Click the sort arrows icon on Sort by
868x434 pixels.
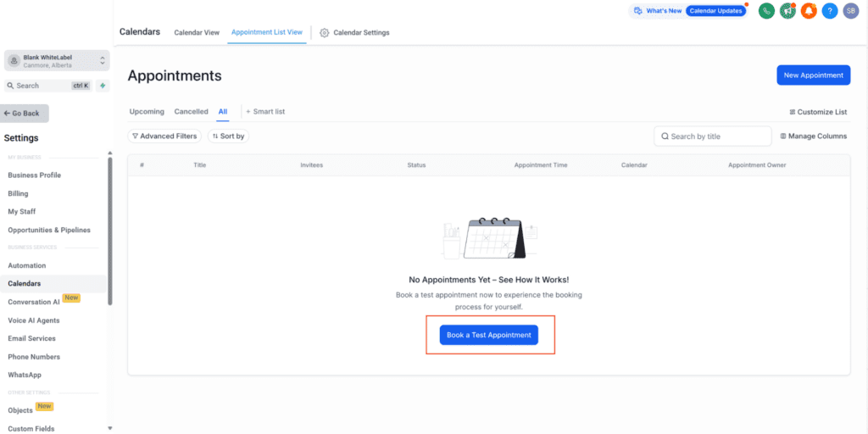click(215, 136)
